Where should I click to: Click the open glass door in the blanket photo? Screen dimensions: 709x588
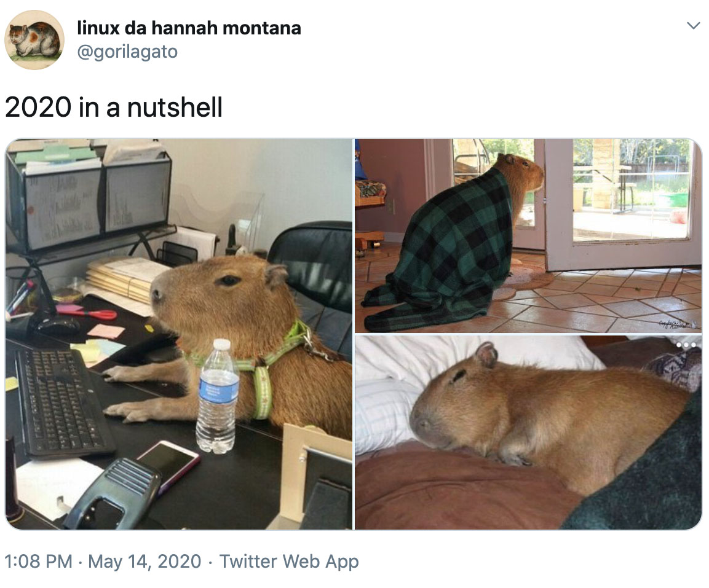(623, 203)
